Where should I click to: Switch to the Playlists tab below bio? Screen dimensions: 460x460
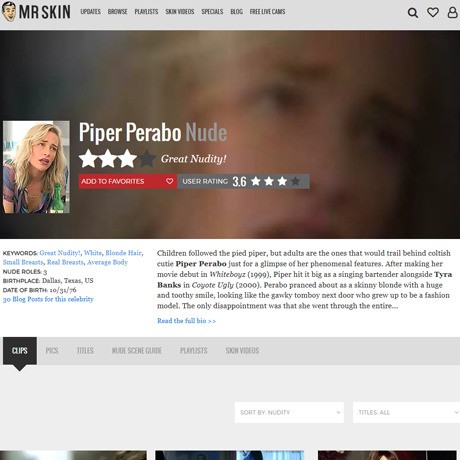[x=194, y=351]
